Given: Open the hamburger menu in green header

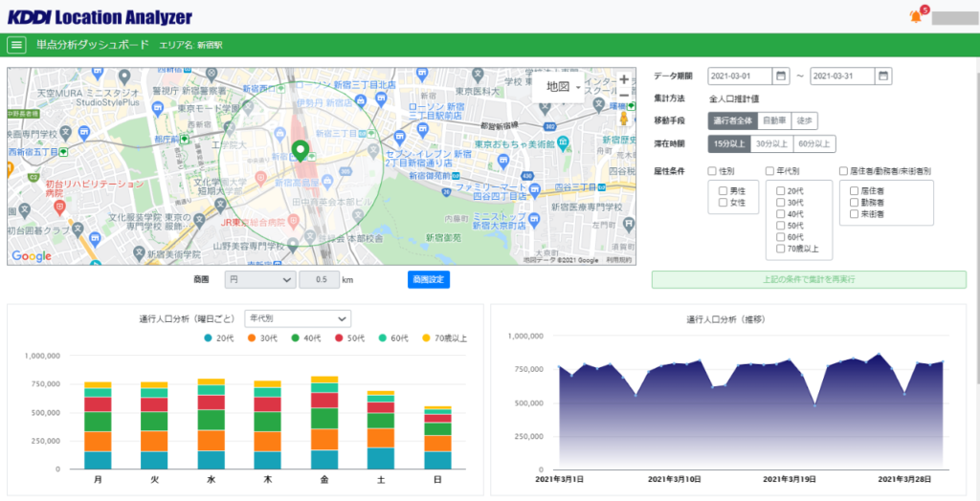Looking at the screenshot, I should 17,45.
